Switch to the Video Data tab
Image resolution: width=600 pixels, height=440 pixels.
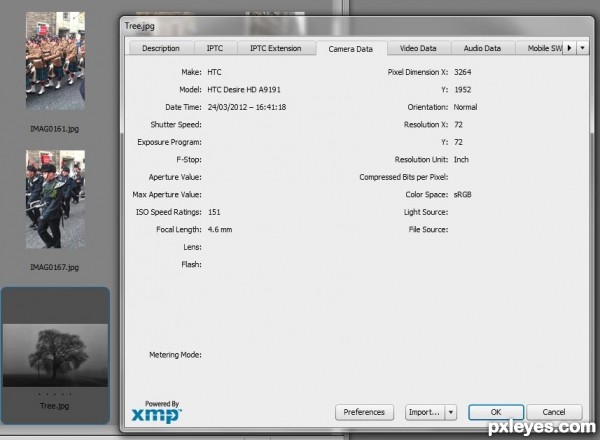click(x=418, y=48)
